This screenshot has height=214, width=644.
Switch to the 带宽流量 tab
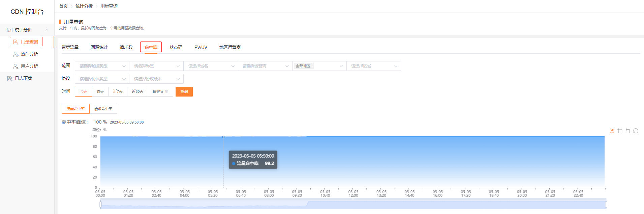point(70,47)
